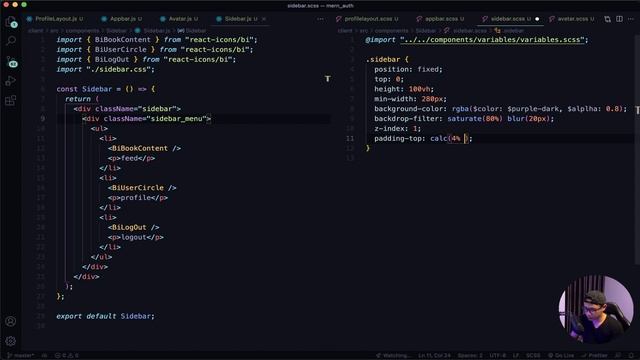640x360 pixels.
Task: Start Go Live server from status bar
Action: (560, 356)
